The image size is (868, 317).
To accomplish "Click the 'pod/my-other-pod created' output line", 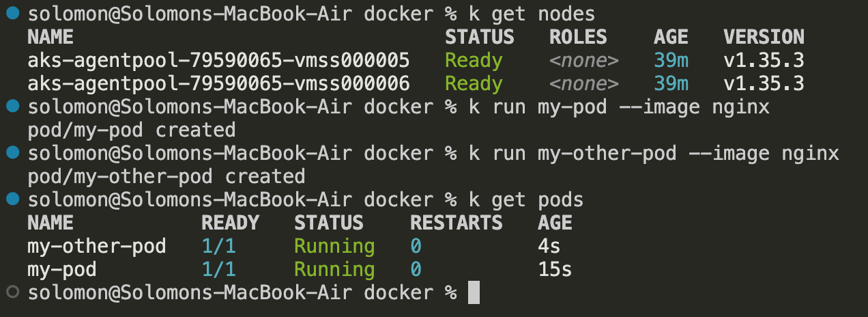I will (x=166, y=177).
